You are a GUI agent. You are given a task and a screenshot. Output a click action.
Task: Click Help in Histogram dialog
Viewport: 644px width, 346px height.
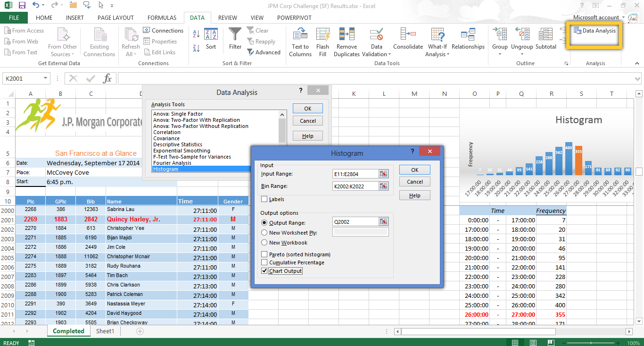[x=414, y=195]
